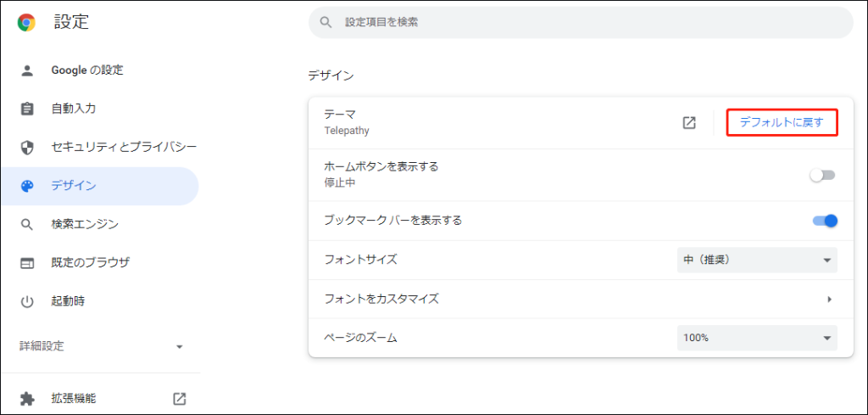
Task: Click the person icon beside Google の設定
Action: tap(27, 70)
